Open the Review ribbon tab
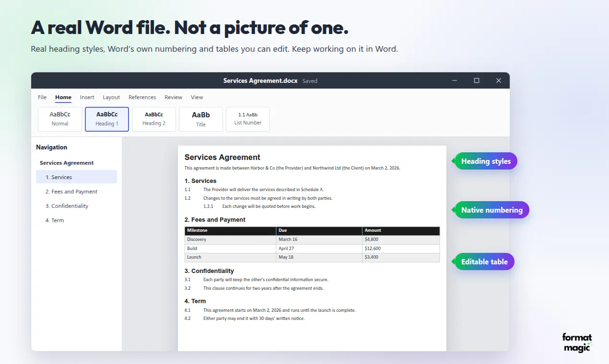This screenshot has width=609, height=364. click(x=174, y=97)
